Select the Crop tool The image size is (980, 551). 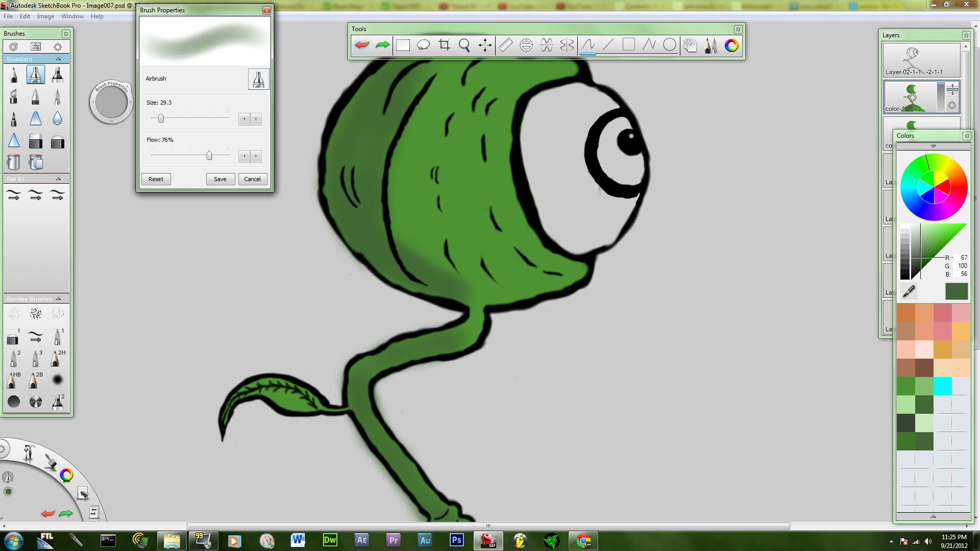click(x=444, y=45)
